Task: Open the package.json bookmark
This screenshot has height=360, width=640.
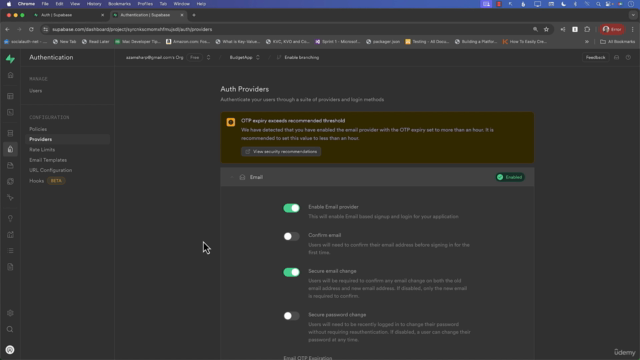Action: click(x=383, y=42)
